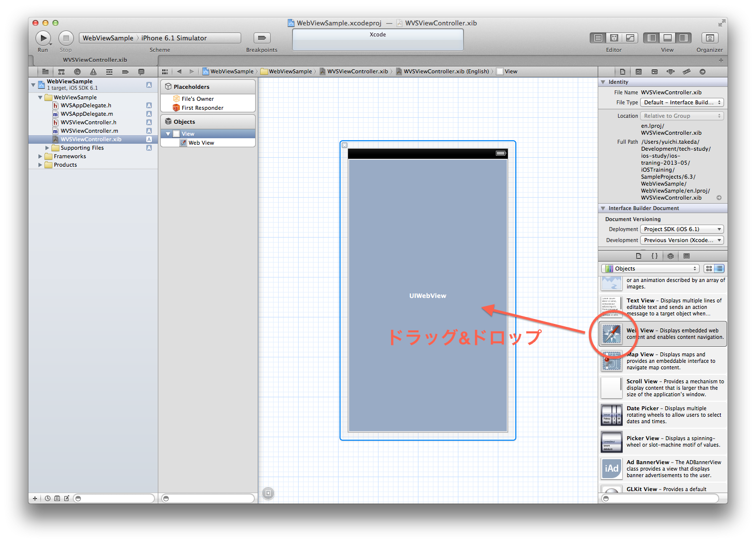Show the Project navigator

click(45, 72)
